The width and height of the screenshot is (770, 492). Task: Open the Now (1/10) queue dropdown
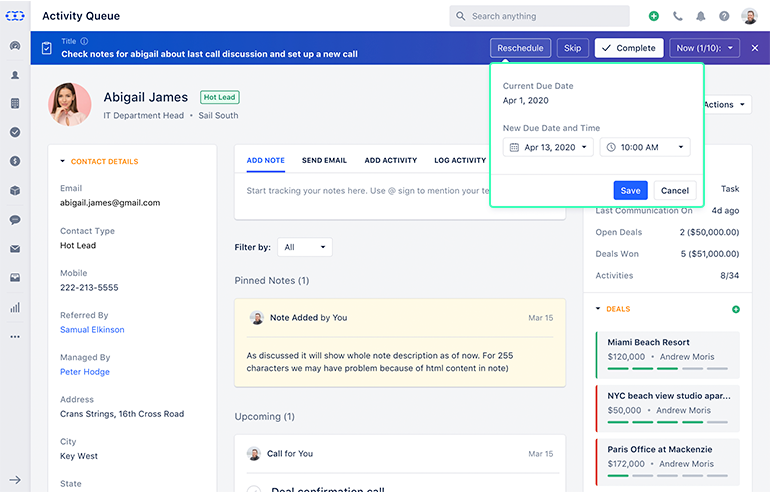[704, 48]
